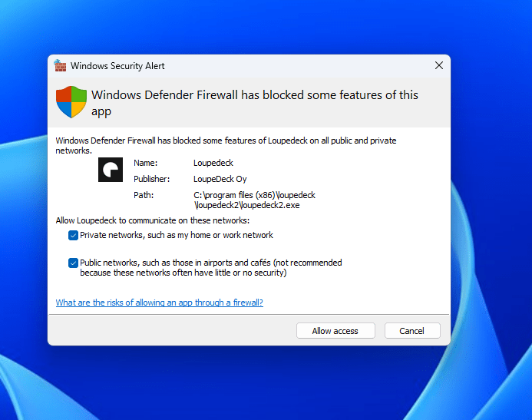This screenshot has width=532, height=420.
Task: Select the 'Windows Security Alert' title text
Action: pyautogui.click(x=117, y=66)
